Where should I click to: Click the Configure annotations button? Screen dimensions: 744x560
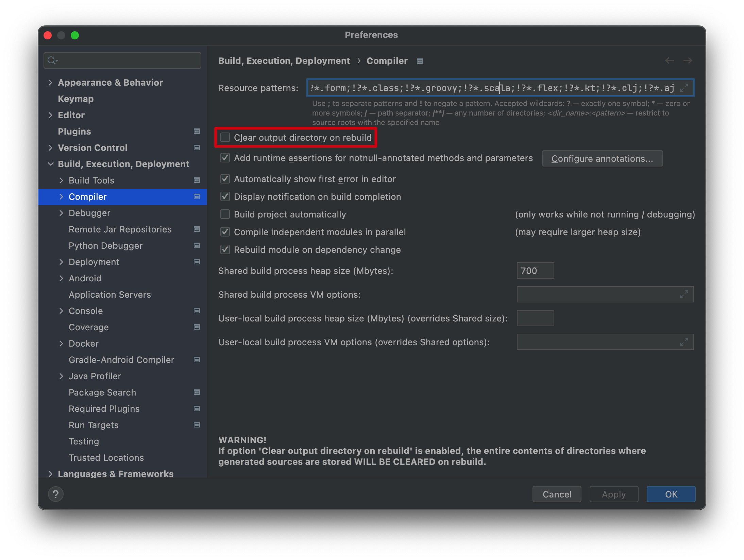pyautogui.click(x=602, y=158)
